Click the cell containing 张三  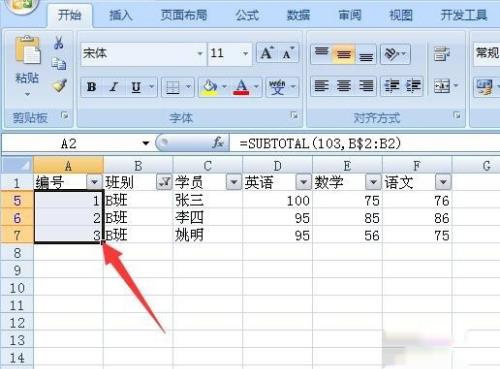[x=207, y=200]
